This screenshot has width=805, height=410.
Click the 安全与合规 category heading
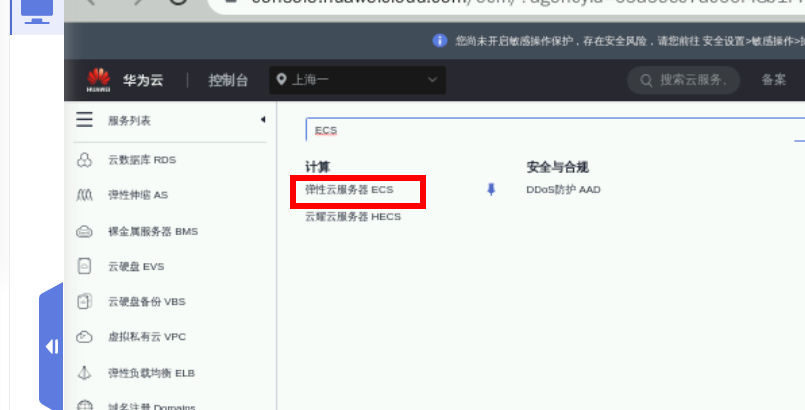click(x=557, y=167)
